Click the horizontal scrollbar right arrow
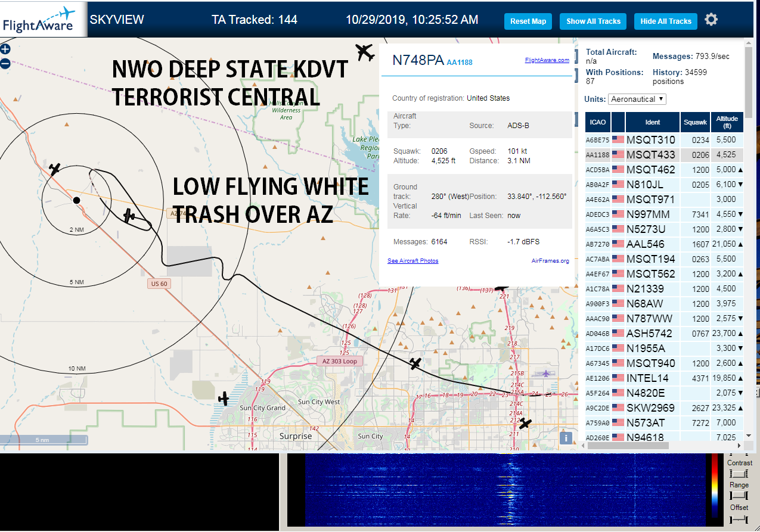The width and height of the screenshot is (760, 532). coord(739,446)
